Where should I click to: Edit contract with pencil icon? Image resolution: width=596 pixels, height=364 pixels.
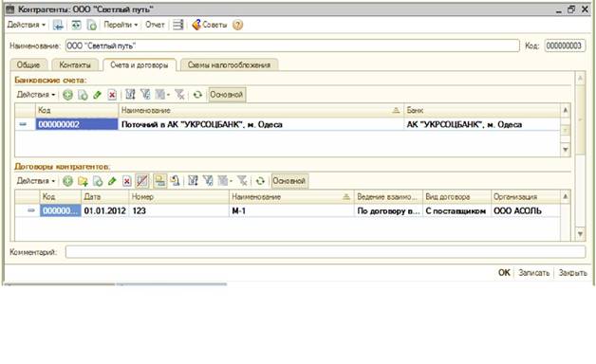[x=112, y=181]
